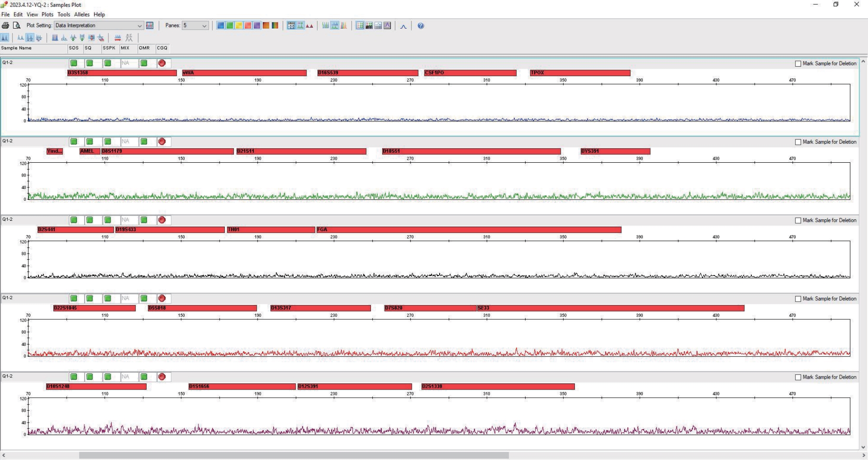
Task: Check Mark Sample for Deletion in D3S1358 pane
Action: (798, 64)
